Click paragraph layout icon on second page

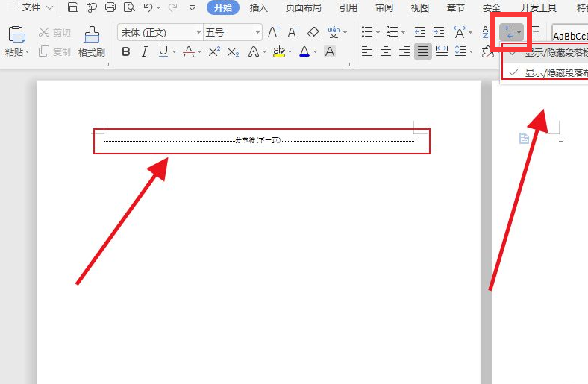pos(525,138)
